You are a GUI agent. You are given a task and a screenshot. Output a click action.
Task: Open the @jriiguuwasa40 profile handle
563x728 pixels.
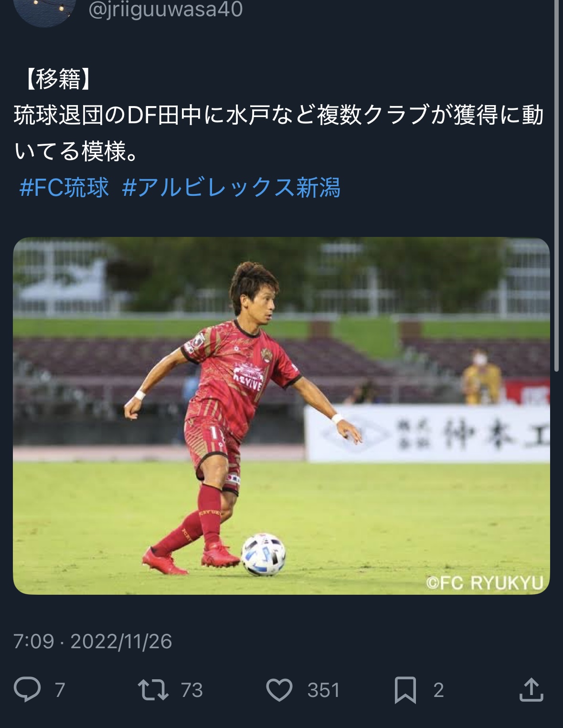coord(166,10)
